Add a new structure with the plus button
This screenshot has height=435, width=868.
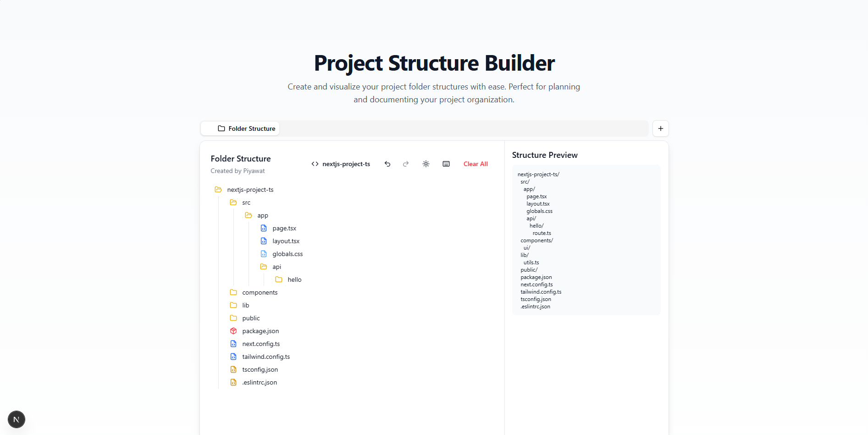coord(660,128)
